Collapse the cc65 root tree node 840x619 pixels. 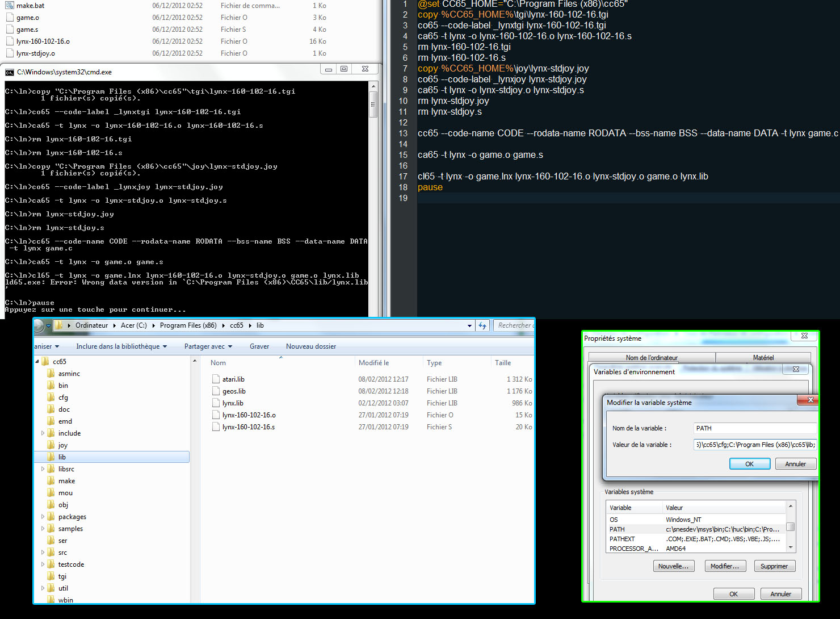pyautogui.click(x=37, y=362)
